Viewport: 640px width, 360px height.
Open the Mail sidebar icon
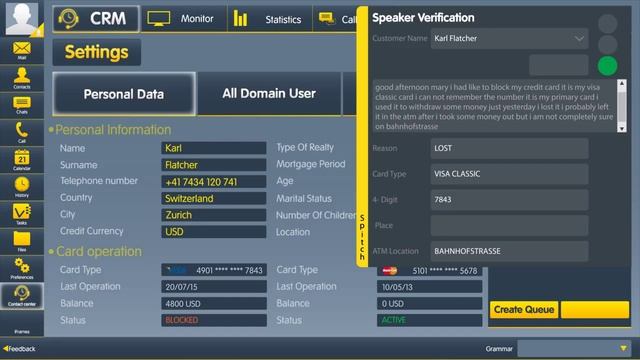pos(22,51)
